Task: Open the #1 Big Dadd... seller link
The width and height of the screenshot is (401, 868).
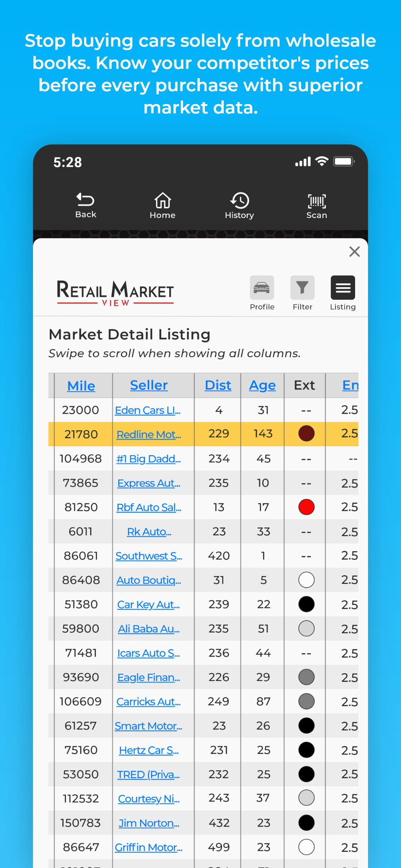Action: [x=148, y=459]
